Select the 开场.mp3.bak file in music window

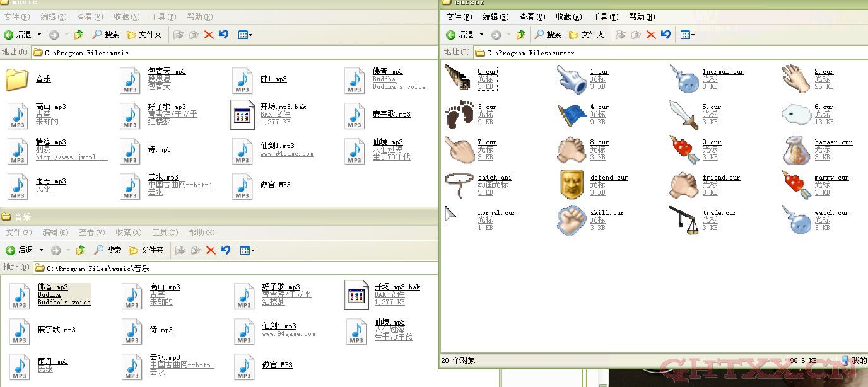pos(242,114)
